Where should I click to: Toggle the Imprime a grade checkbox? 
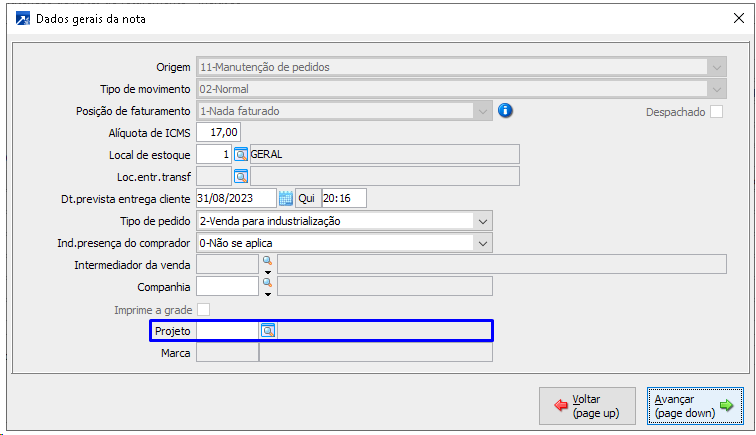[x=203, y=309]
